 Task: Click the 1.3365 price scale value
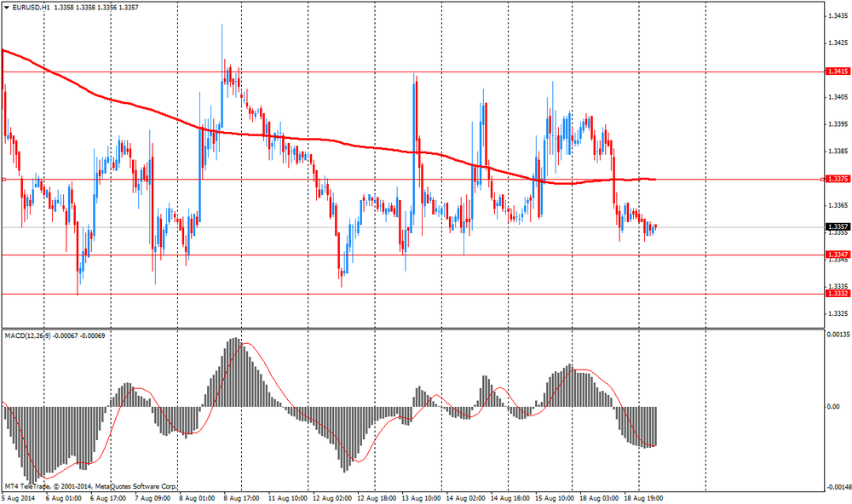point(838,205)
